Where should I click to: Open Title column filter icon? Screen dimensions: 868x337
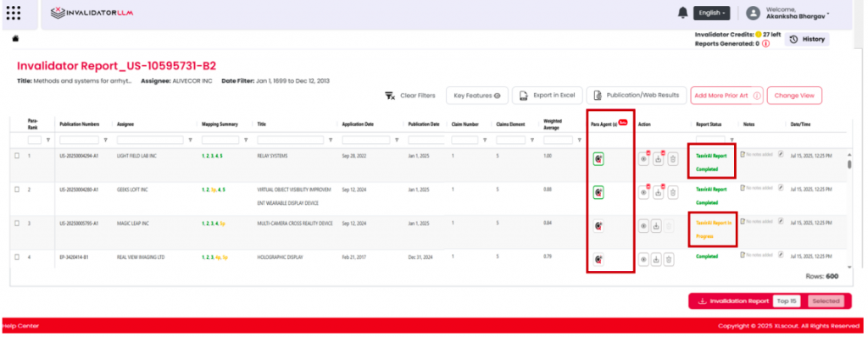pos(331,140)
